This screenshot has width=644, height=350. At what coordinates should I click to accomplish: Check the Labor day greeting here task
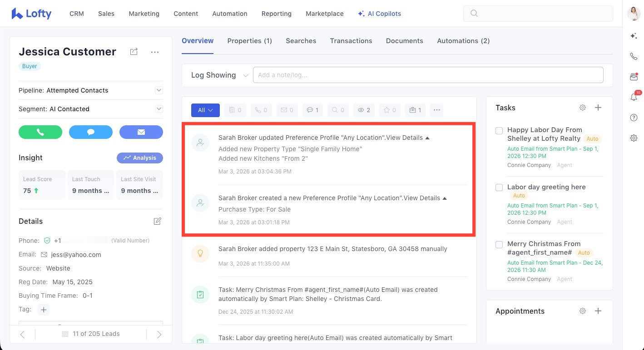pyautogui.click(x=499, y=187)
